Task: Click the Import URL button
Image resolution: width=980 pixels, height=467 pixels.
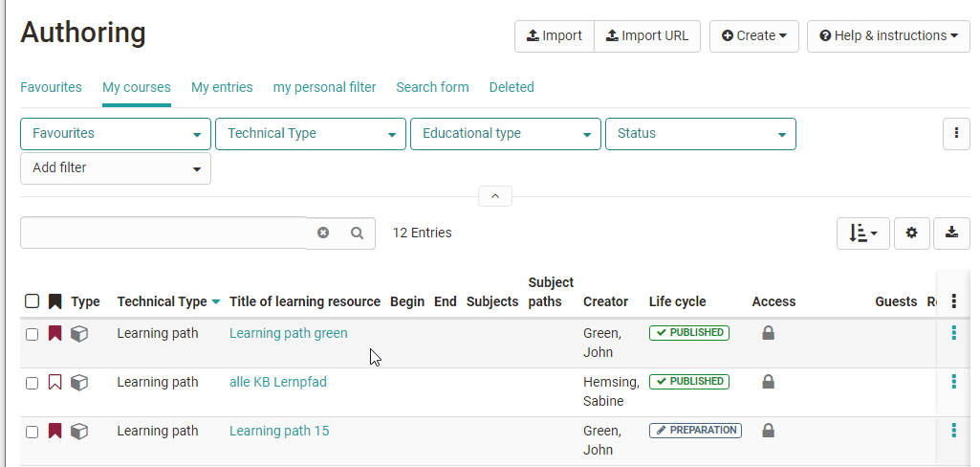Action: click(x=647, y=36)
